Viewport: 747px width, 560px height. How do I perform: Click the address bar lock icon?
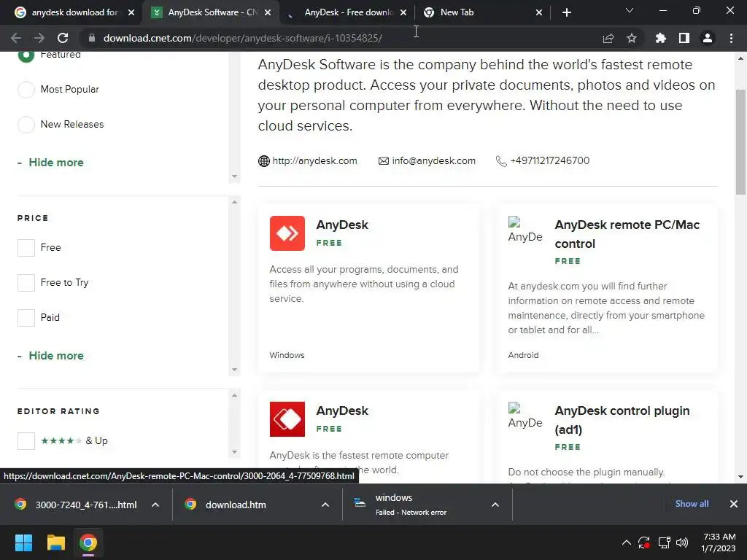(x=92, y=38)
